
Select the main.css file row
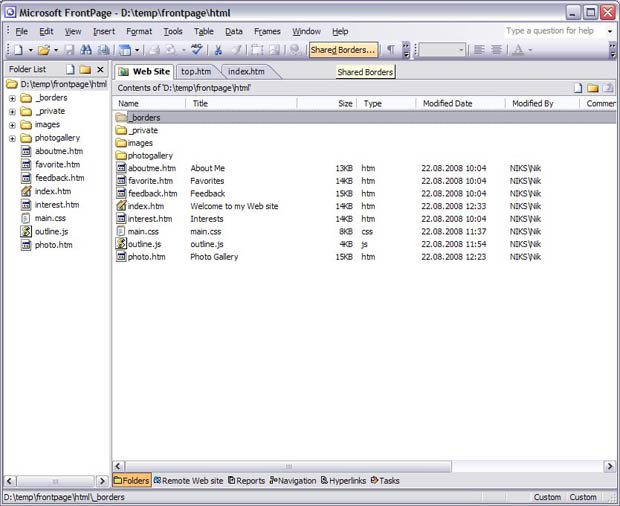364,231
